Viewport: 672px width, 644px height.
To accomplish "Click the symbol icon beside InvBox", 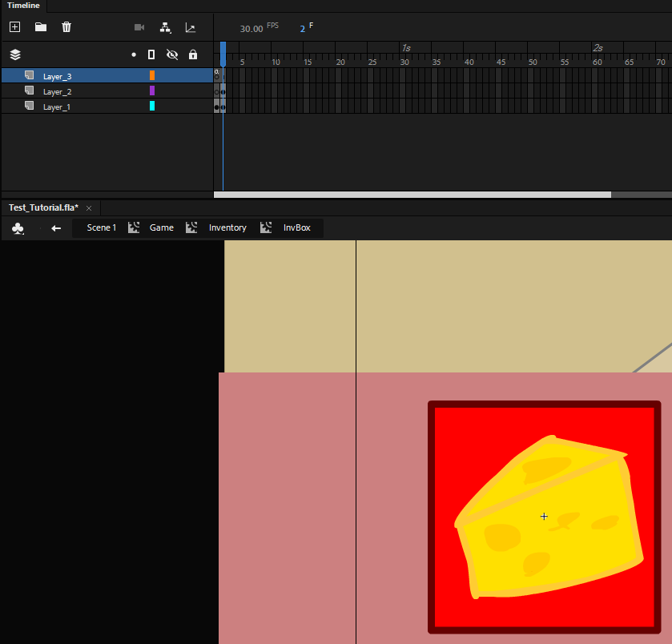I will point(266,227).
